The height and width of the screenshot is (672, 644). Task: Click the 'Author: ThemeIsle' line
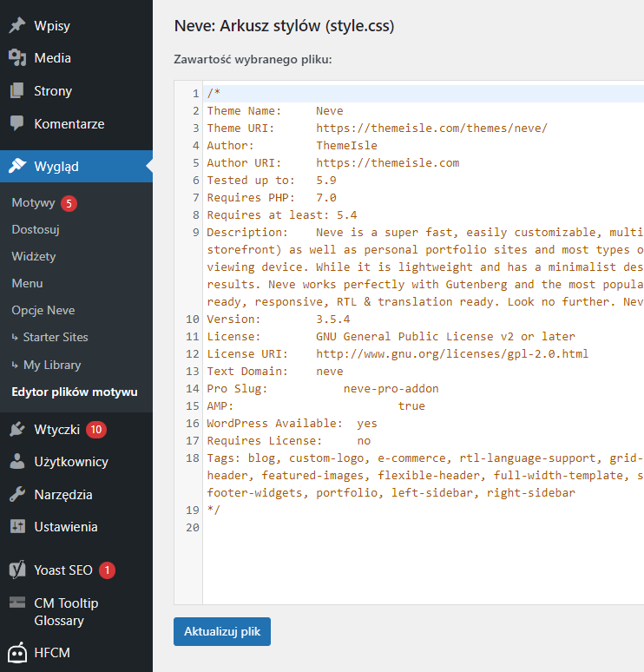[x=292, y=145]
